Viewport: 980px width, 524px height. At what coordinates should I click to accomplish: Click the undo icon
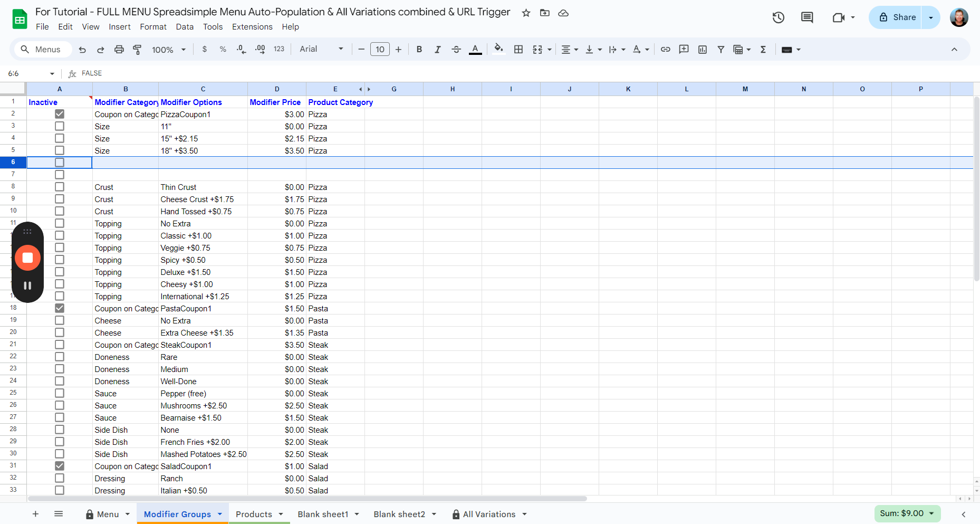point(82,50)
